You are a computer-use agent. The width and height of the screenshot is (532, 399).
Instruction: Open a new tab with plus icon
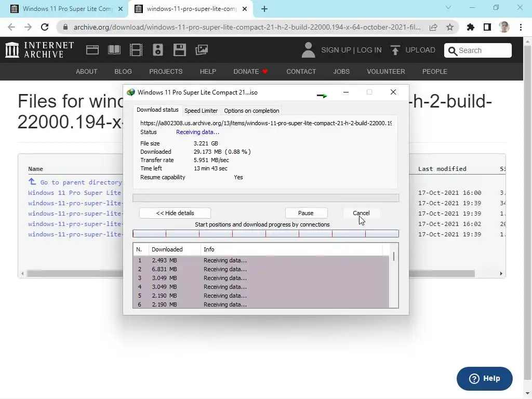pyautogui.click(x=264, y=9)
